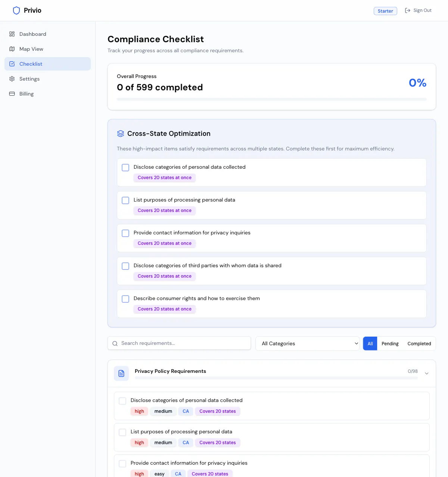448x477 pixels.
Task: Click the Sign Out arrow icon
Action: click(408, 10)
